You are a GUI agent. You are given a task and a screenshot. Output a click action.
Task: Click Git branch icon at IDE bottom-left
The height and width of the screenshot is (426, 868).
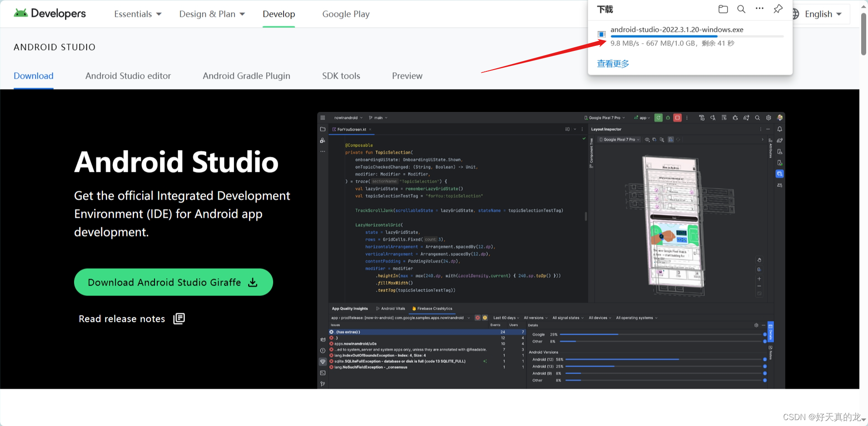(323, 384)
